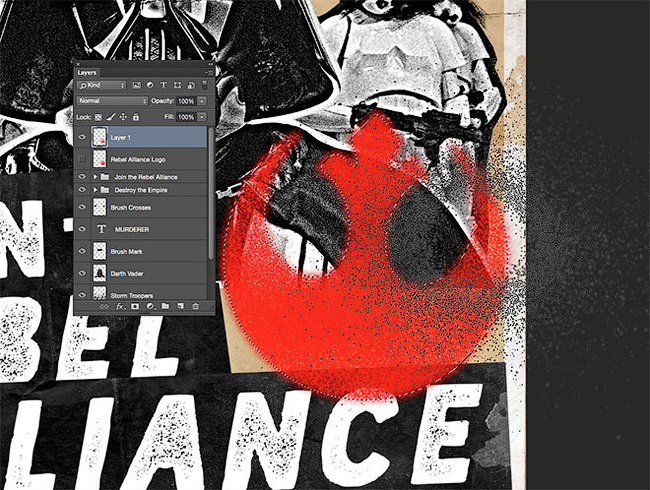Collapse the Layers panel with double-arrow icon
Image resolution: width=650 pixels, height=490 pixels.
coord(210,64)
